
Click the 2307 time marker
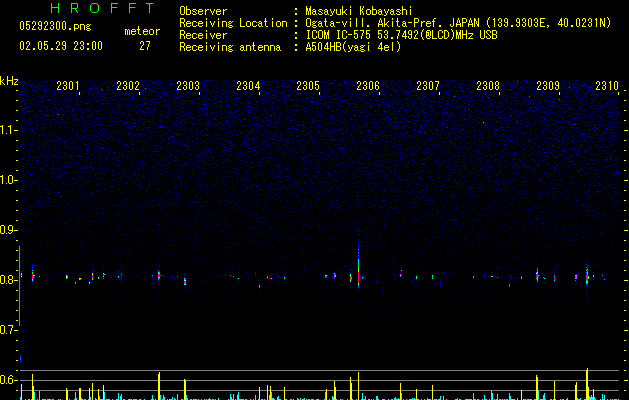click(x=428, y=85)
